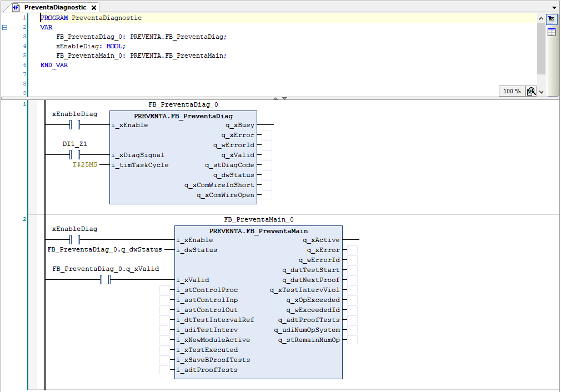The height and width of the screenshot is (392, 561).
Task: Click FB_PreventaMain_0 declaration on line 5
Action: point(141,56)
